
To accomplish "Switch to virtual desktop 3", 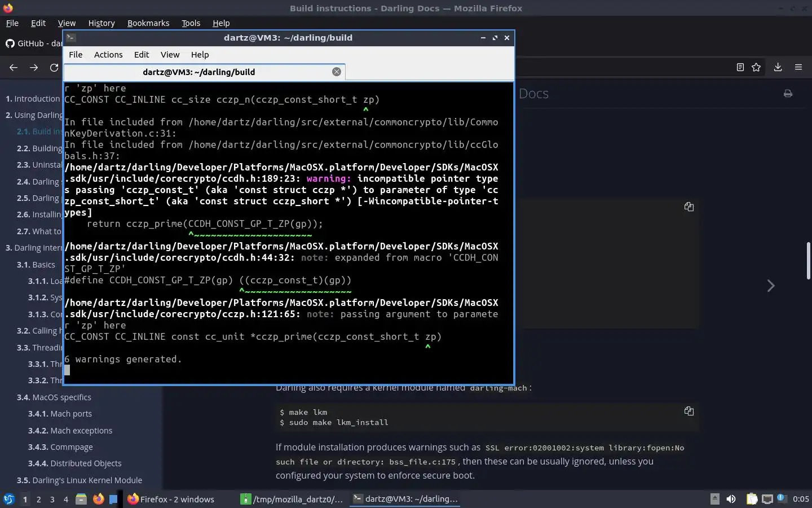I will coord(52,499).
